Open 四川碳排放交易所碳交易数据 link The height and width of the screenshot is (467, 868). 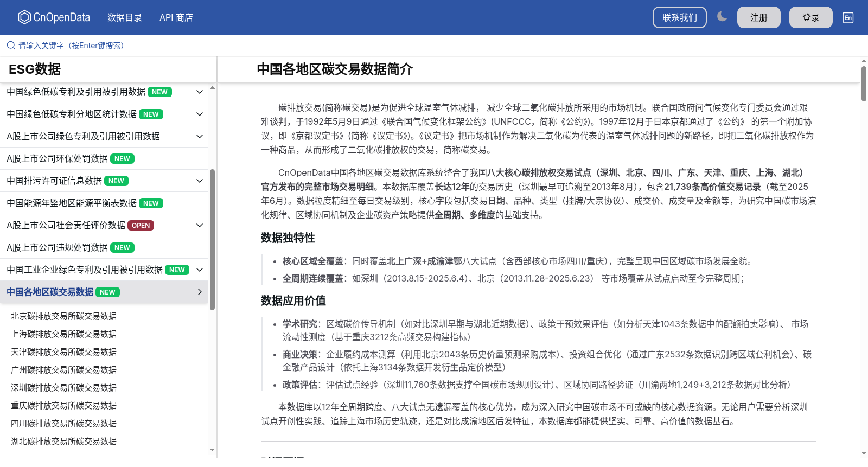(64, 424)
